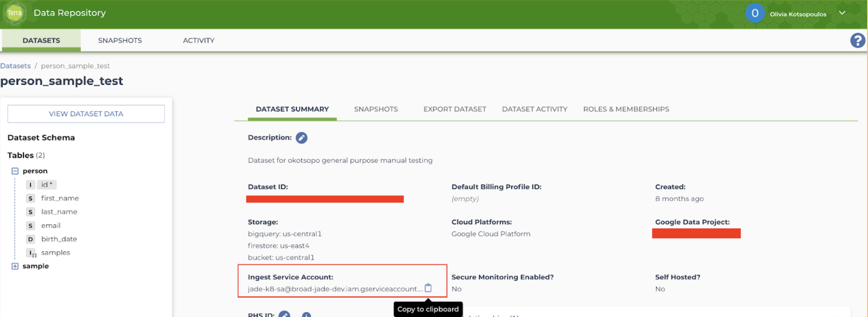Image resolution: width=868 pixels, height=317 pixels.
Task: Select the Dataset Summary tab
Action: [292, 109]
